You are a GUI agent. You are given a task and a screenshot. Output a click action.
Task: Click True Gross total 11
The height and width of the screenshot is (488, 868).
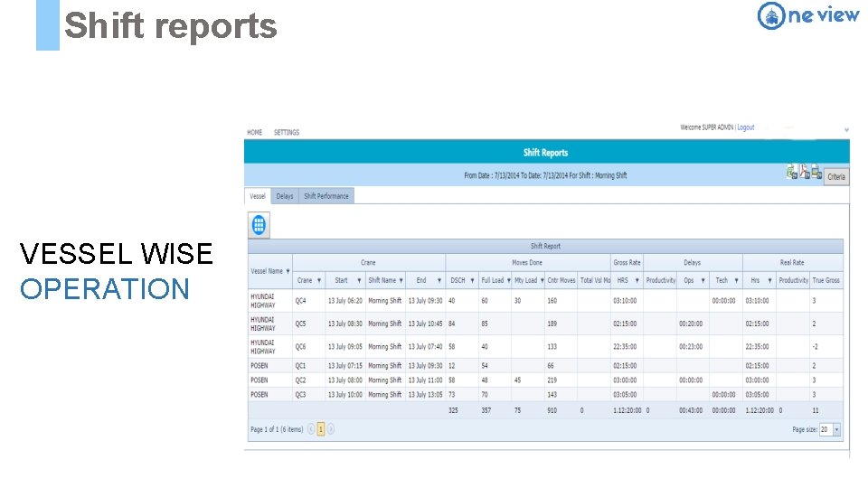click(816, 410)
